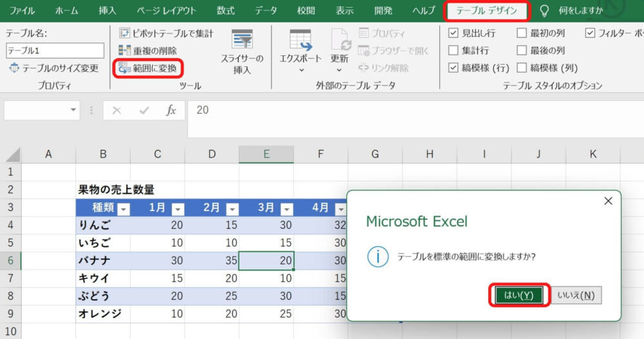The image size is (644, 339).
Task: Select cell with バナナ
Action: pyautogui.click(x=103, y=261)
